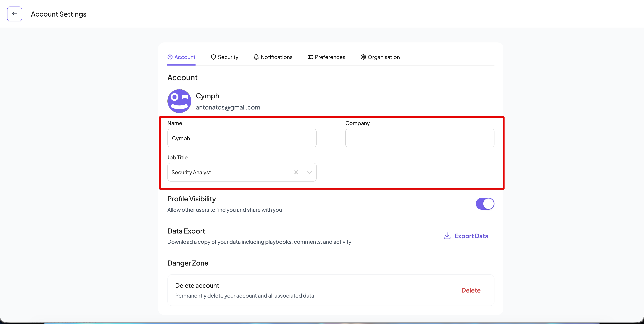Image resolution: width=644 pixels, height=324 pixels.
Task: Click the Notifications bell icon
Action: click(x=256, y=57)
